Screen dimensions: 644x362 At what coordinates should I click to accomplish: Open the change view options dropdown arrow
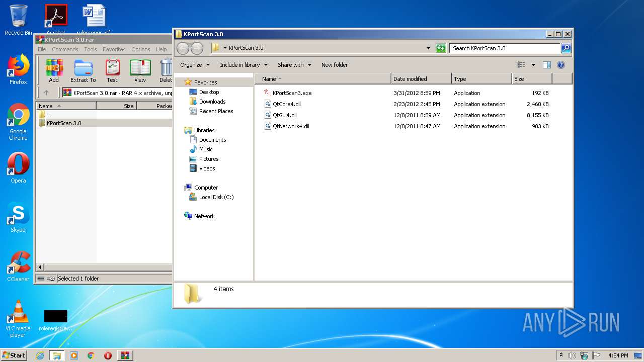coord(533,65)
